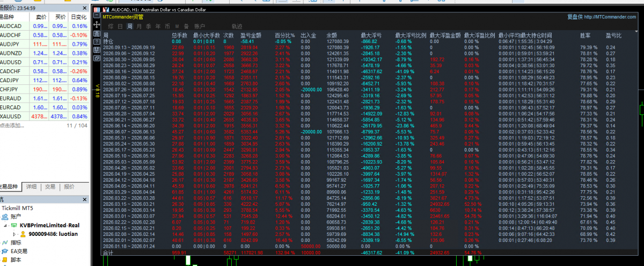Click the 总手数 column header
Screen dimensions: 644x266
coord(180,35)
